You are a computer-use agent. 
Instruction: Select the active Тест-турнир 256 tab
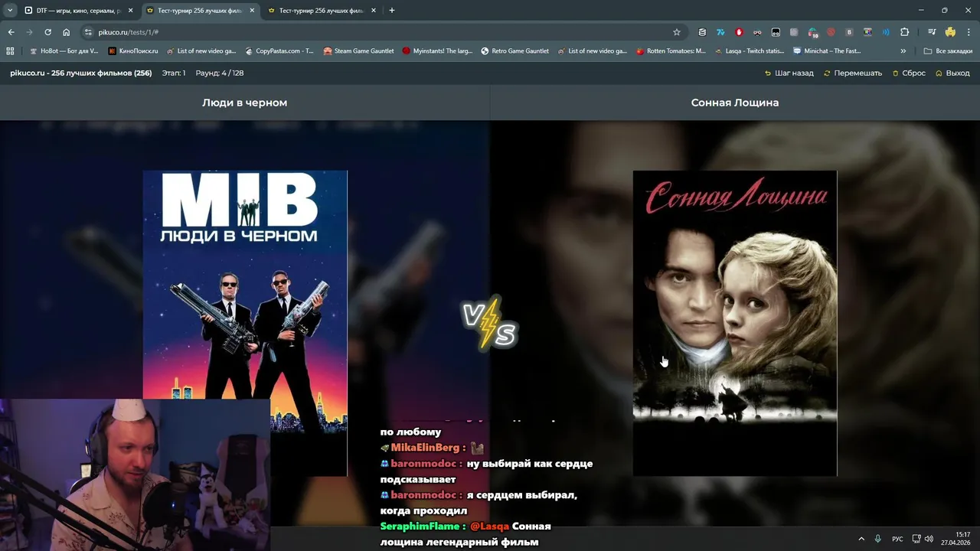[201, 11]
